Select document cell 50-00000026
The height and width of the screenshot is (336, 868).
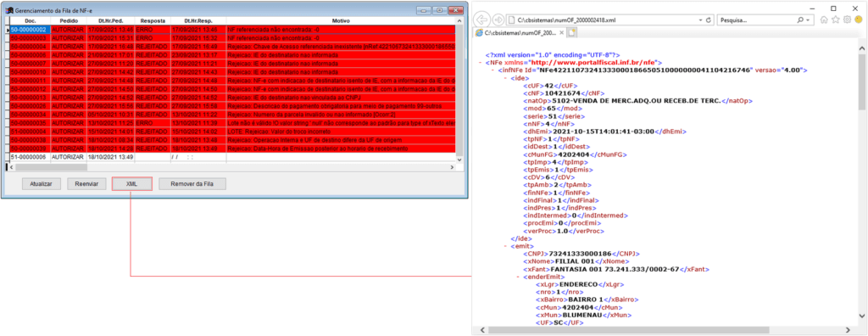31,106
